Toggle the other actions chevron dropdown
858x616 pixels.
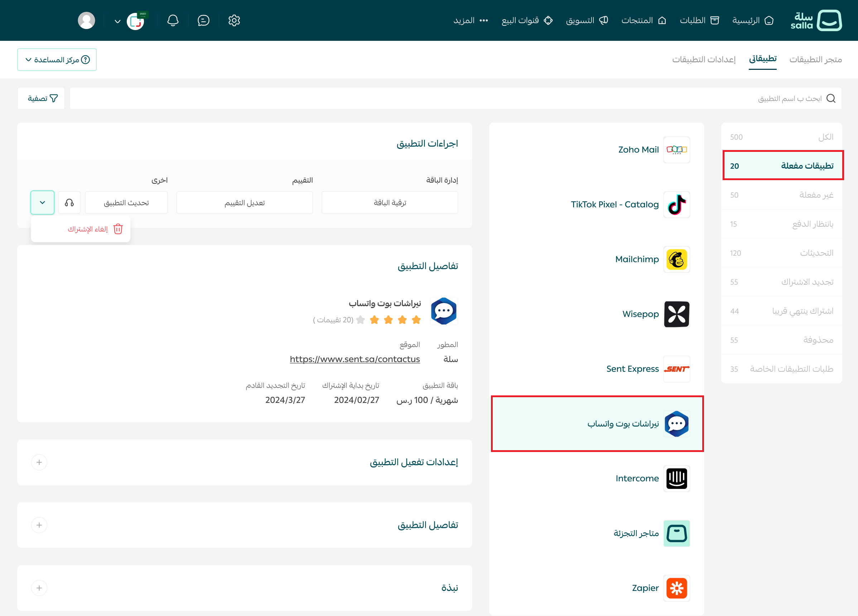pyautogui.click(x=42, y=203)
